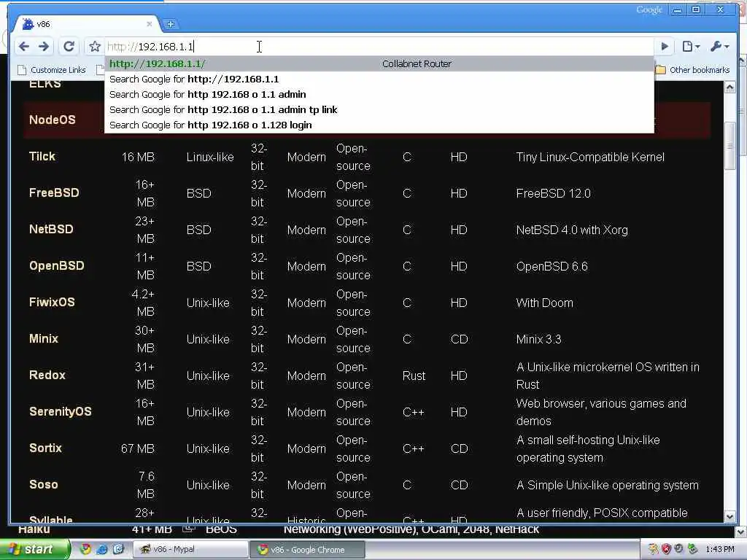Screen dimensions: 747x560
Task: Open the FreeBSD link
Action: click(x=54, y=192)
